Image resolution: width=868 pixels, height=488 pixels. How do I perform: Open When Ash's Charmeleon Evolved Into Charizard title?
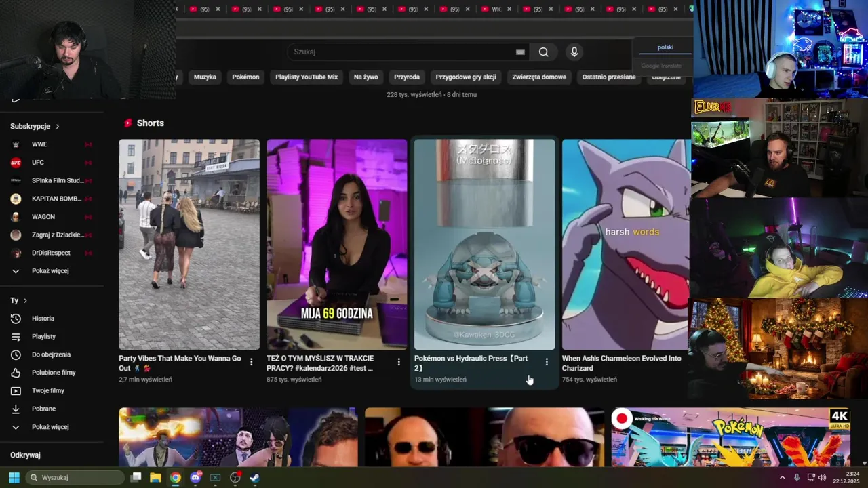[x=622, y=363]
